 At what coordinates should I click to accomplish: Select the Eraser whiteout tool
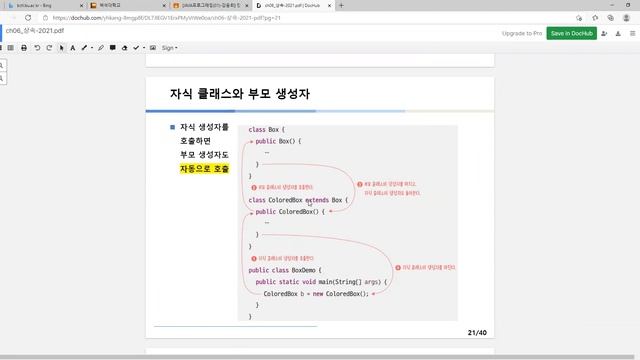tap(124, 48)
